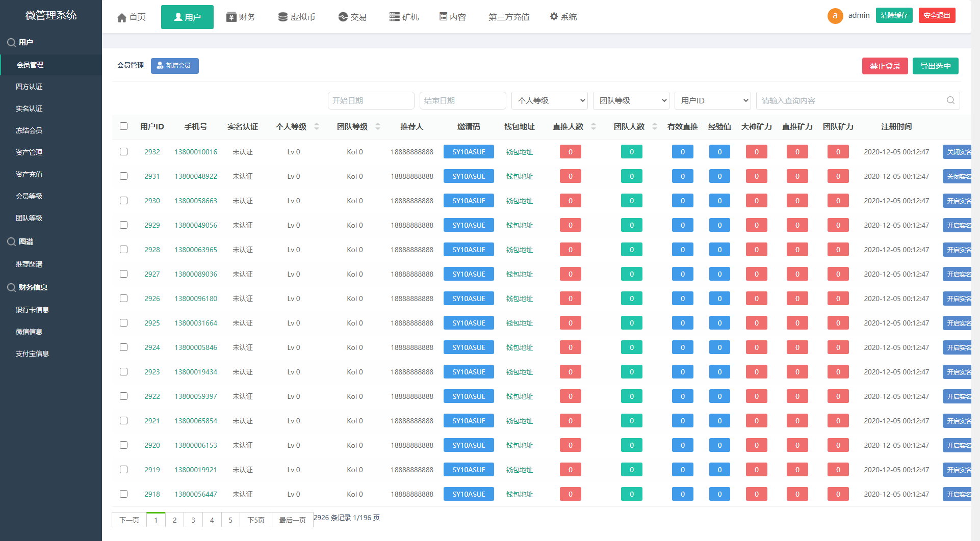
Task: Check the row for user 2930
Action: 123,200
